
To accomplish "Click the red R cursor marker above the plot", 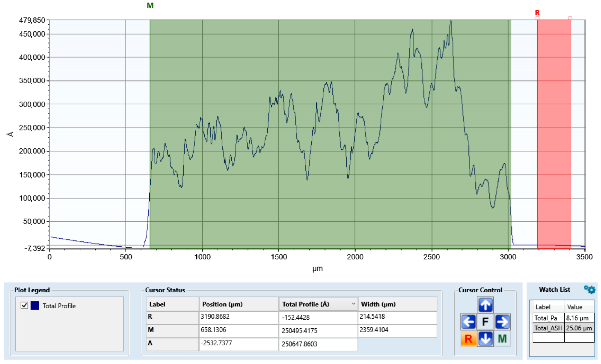I will (537, 13).
